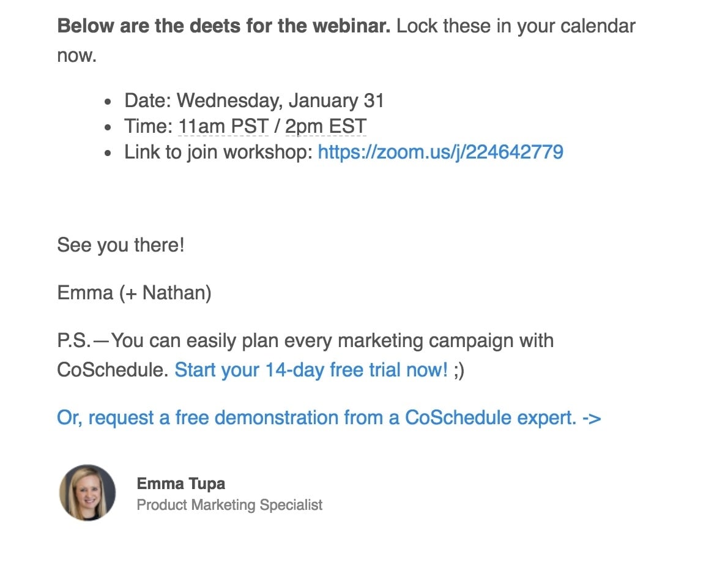Click the "Lock these in your calendar" text
The image size is (728, 576).
coord(516,26)
